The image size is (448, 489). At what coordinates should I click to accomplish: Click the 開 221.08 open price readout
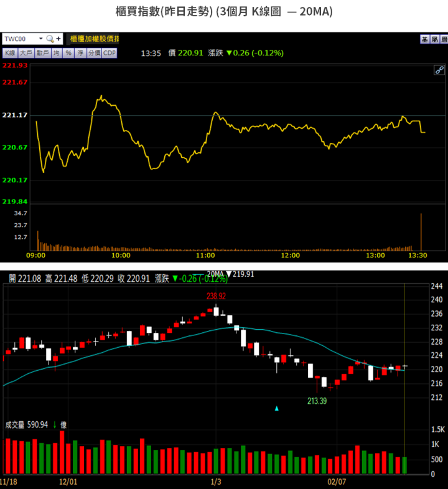coord(25,279)
